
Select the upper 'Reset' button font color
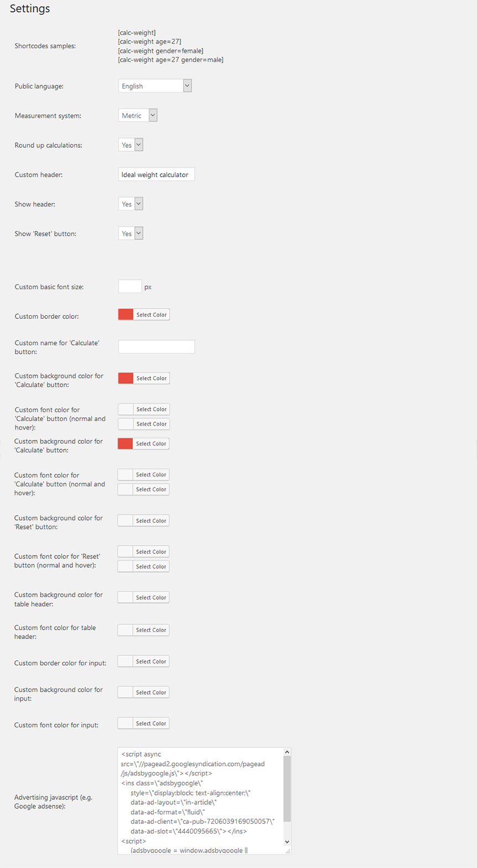click(x=151, y=552)
